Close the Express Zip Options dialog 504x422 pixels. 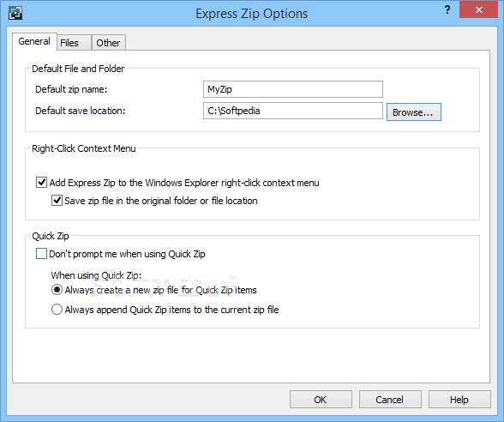pyautogui.click(x=479, y=9)
